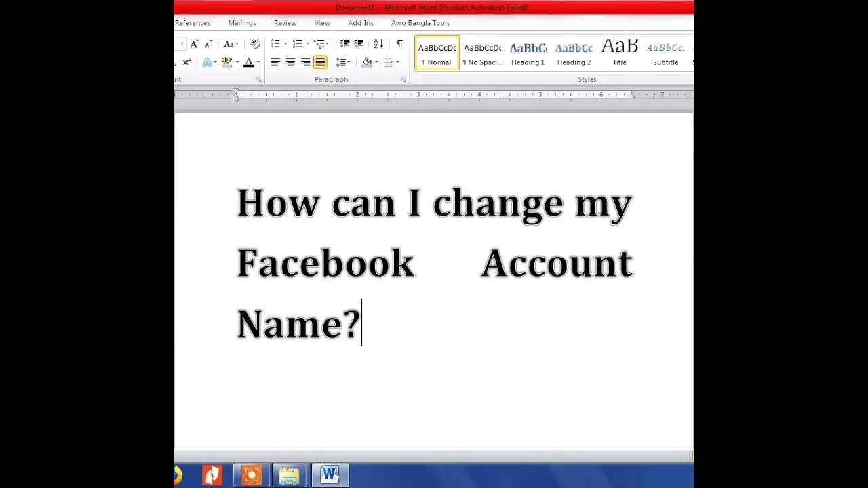The height and width of the screenshot is (488, 868).
Task: Open the numbering library dropdown arrow
Action: pos(307,44)
